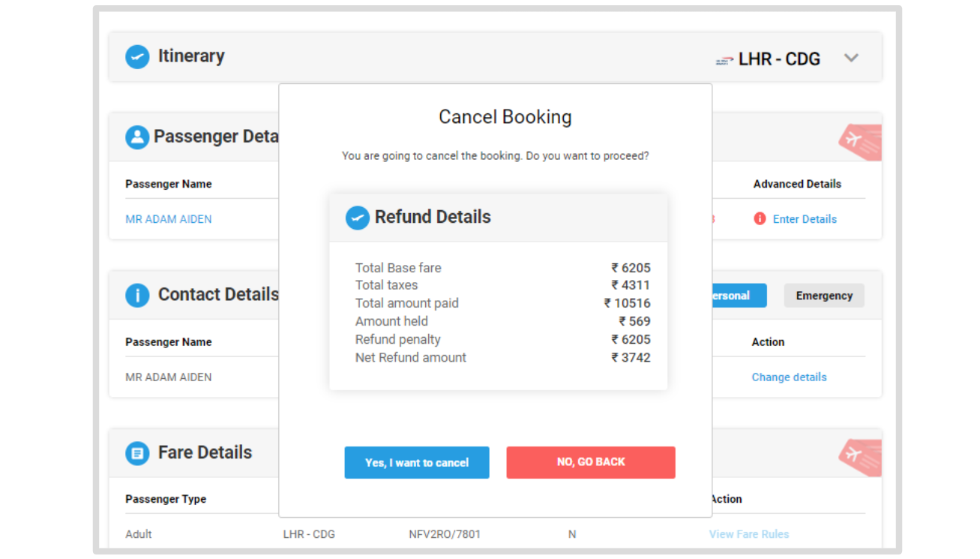Click the Refund Details checkmark icon

[x=358, y=218]
